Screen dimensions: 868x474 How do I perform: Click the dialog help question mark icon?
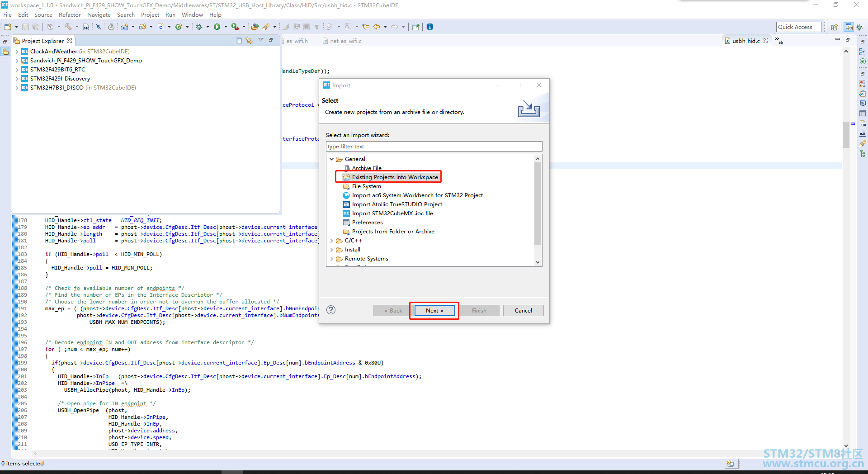(x=331, y=310)
